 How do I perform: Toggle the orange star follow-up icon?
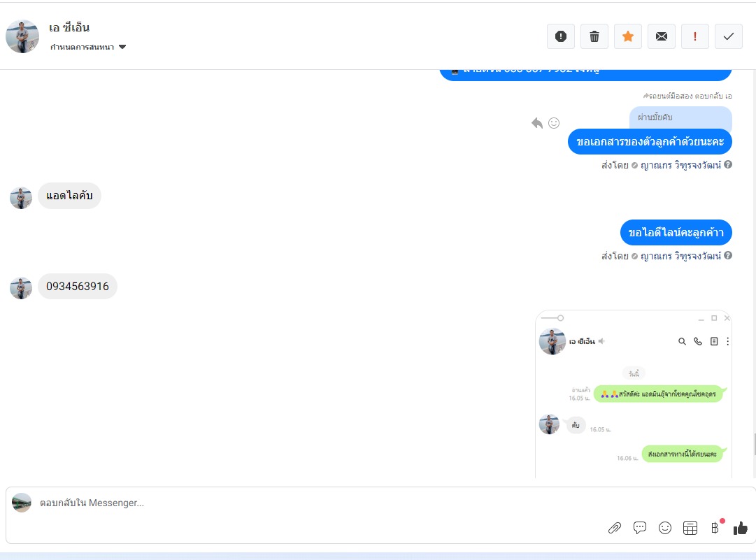(628, 36)
